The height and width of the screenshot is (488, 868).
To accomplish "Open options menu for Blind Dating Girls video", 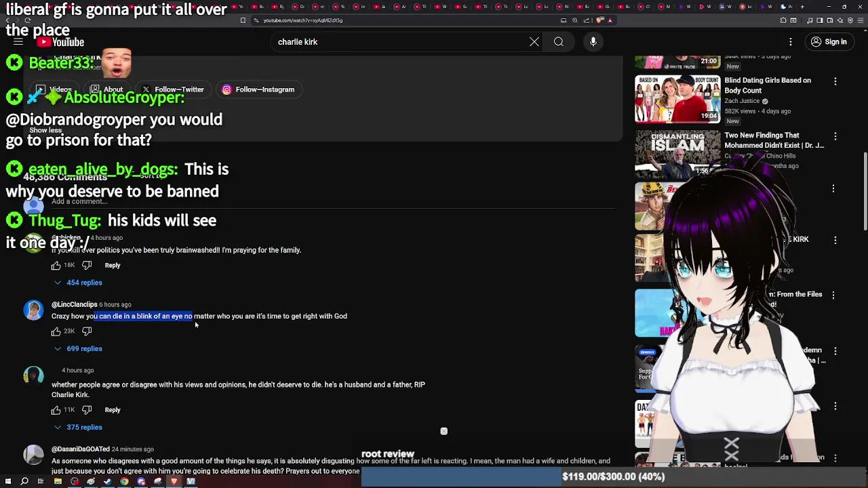I will [835, 81].
